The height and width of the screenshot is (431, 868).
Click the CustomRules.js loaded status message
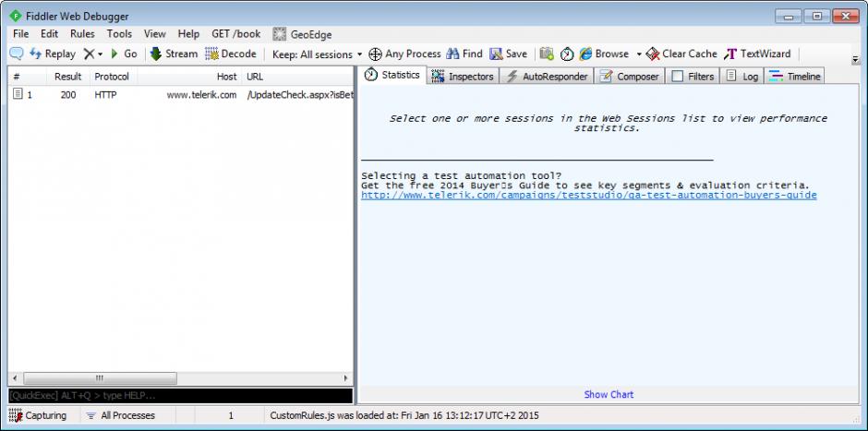(x=404, y=415)
